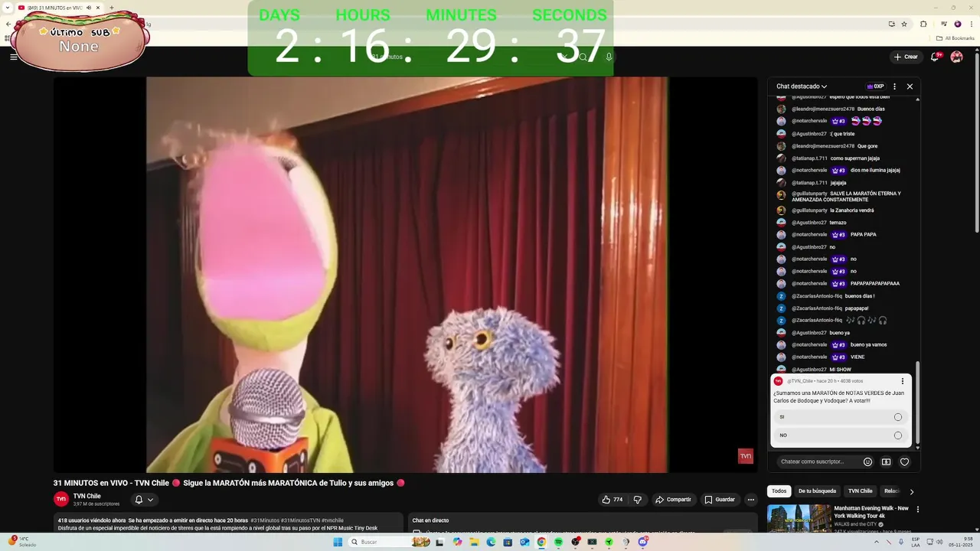980x551 pixels.
Task: Click the TVN watermark in video corner
Action: (745, 456)
